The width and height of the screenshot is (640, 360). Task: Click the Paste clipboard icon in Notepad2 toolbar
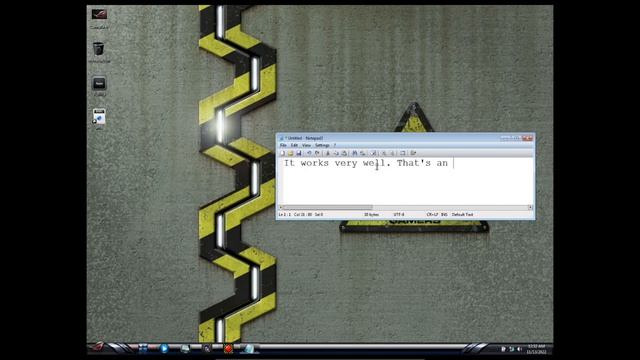(x=344, y=153)
